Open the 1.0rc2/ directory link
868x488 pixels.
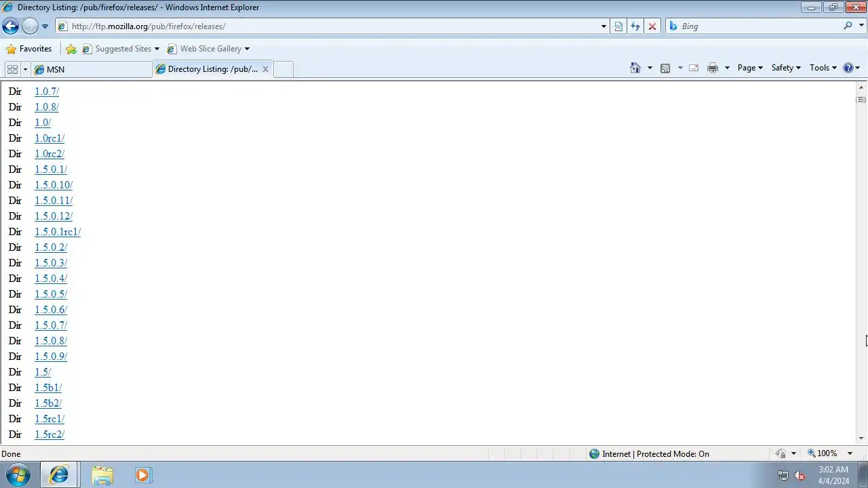50,154
